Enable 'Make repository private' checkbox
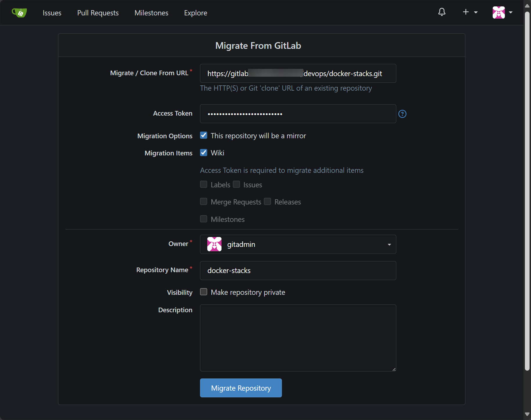Viewport: 531px width, 420px height. [204, 292]
